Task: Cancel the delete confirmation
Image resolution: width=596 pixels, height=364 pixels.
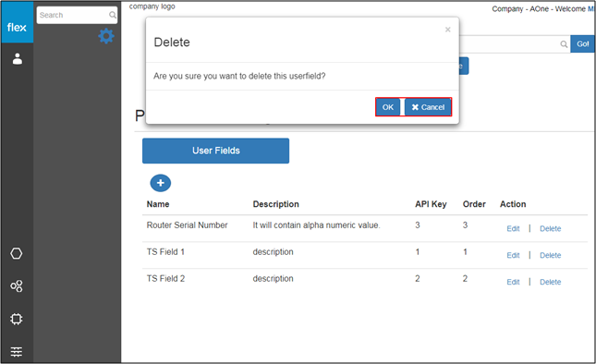Action: [428, 107]
